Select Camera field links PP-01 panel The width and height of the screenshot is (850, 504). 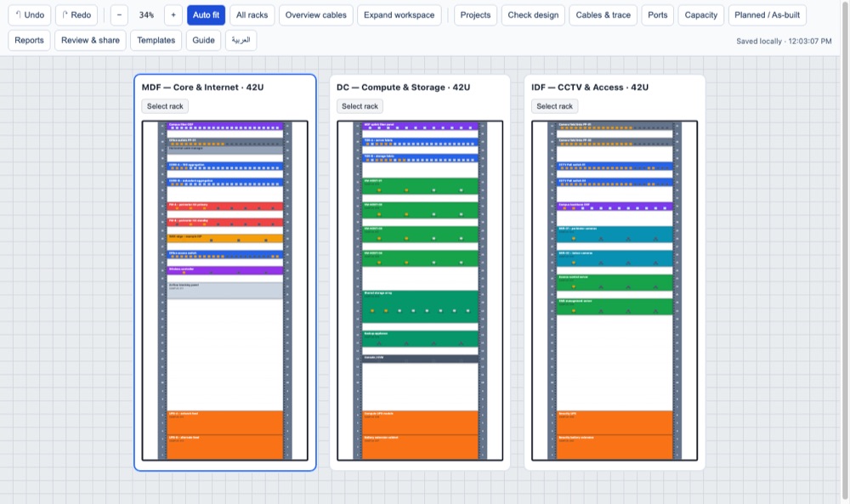click(x=615, y=127)
